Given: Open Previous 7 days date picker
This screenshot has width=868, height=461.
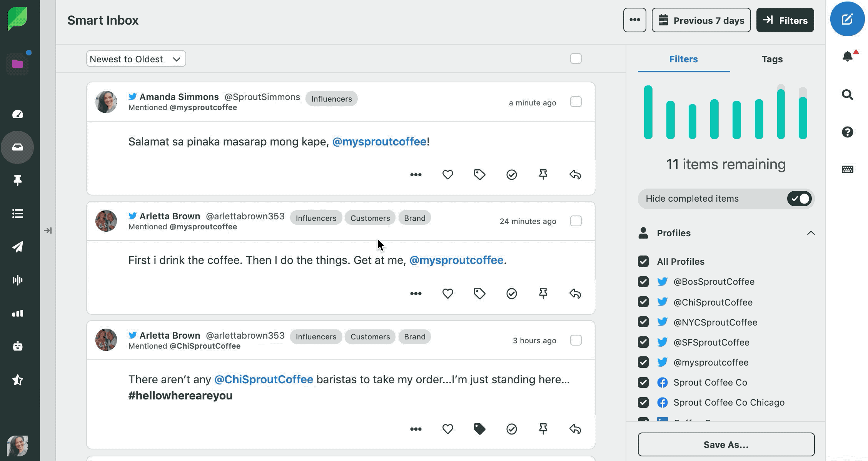Looking at the screenshot, I should click(x=701, y=20).
